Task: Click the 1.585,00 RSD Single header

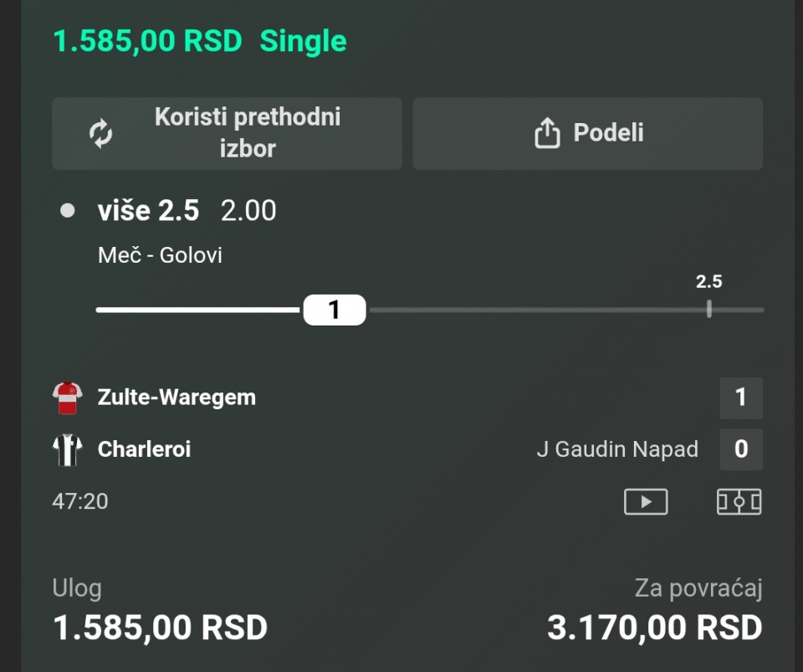Action: point(199,41)
